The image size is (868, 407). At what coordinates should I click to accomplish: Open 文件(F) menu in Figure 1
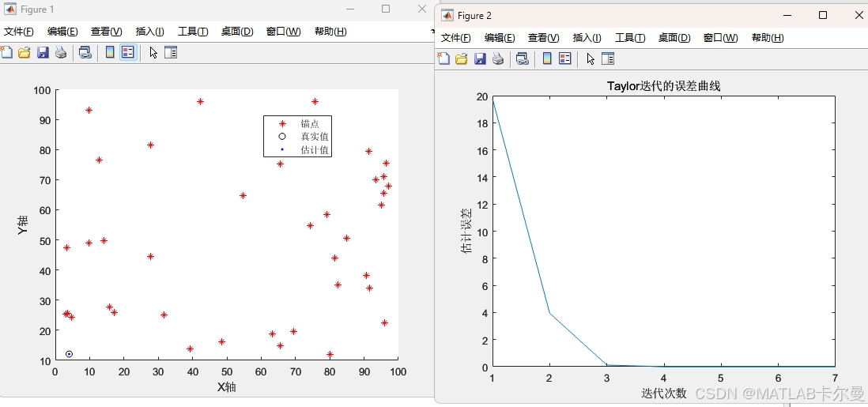pos(19,32)
